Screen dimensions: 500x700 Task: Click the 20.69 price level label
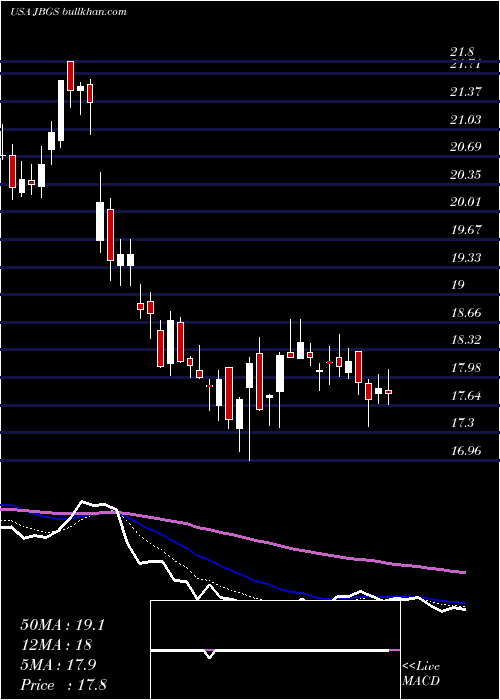click(466, 147)
